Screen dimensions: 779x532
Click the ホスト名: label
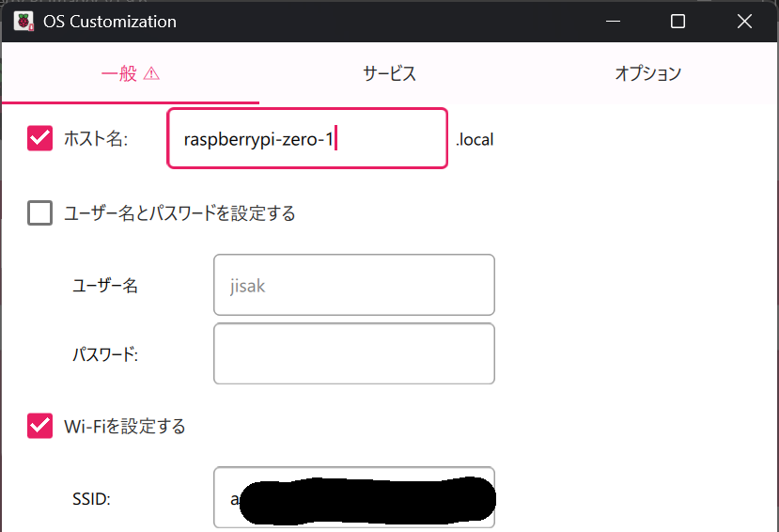tap(96, 138)
